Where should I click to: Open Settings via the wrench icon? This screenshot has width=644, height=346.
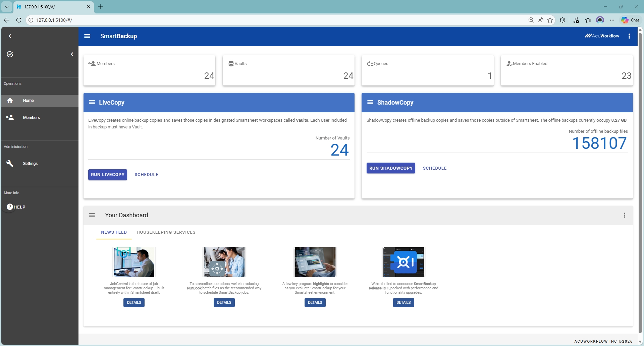click(10, 164)
